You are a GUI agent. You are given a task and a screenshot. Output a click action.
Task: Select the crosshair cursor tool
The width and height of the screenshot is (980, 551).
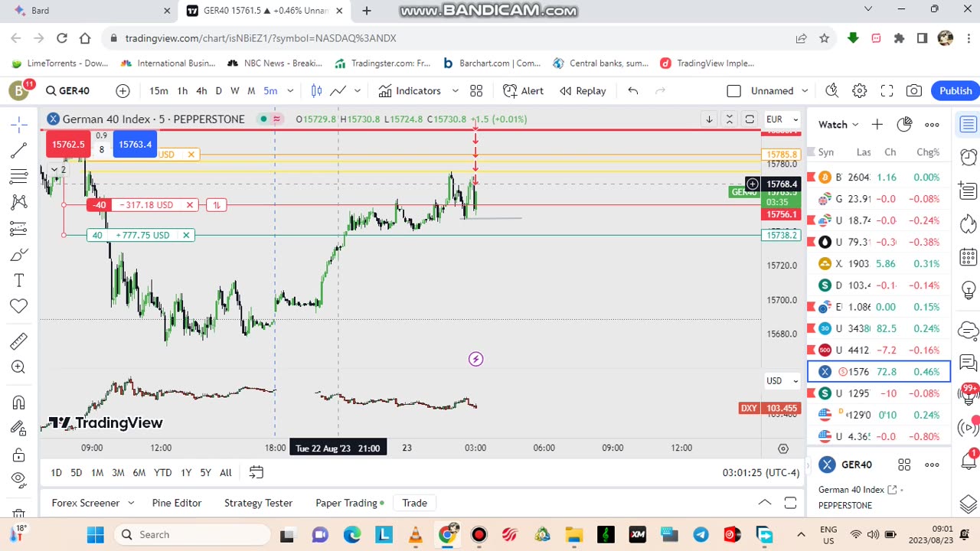click(x=19, y=124)
